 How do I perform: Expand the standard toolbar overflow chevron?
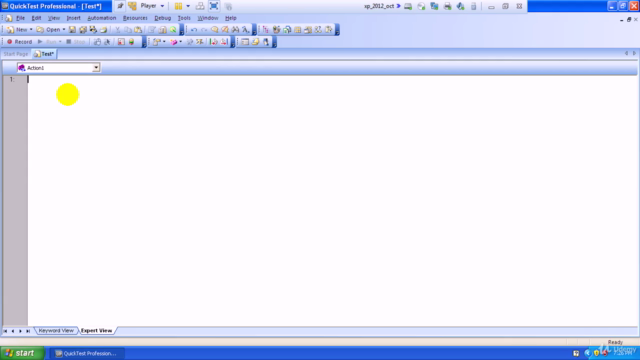(182, 30)
